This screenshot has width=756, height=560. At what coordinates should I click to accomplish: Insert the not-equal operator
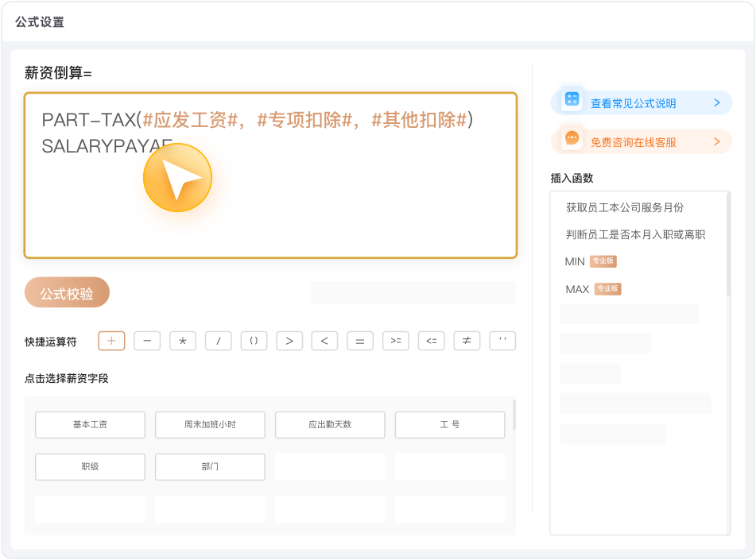467,341
